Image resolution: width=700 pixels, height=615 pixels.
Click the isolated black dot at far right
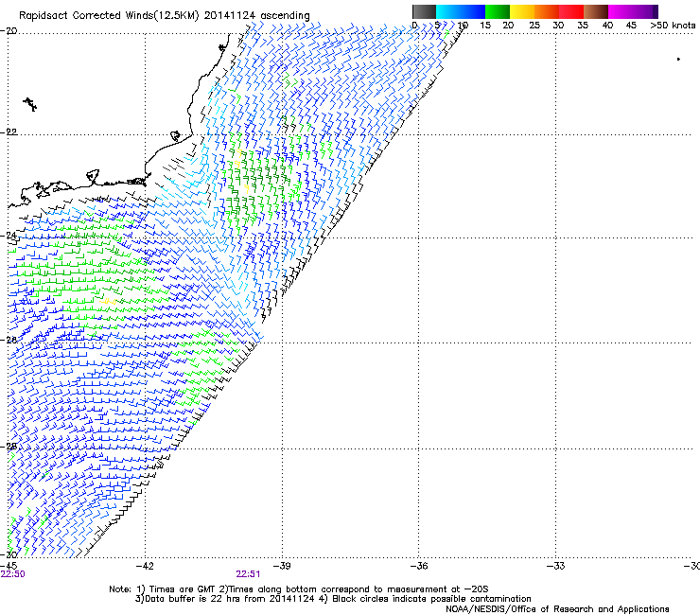pyautogui.click(x=678, y=59)
